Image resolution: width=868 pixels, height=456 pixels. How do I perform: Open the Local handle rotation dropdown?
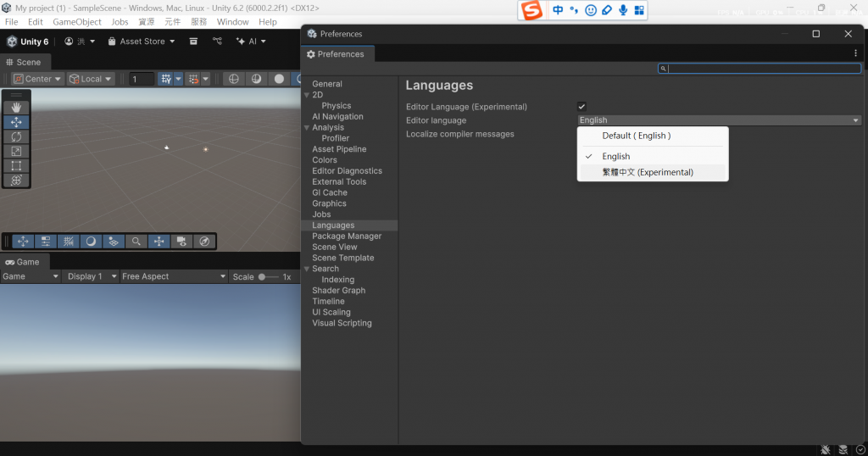click(x=90, y=79)
